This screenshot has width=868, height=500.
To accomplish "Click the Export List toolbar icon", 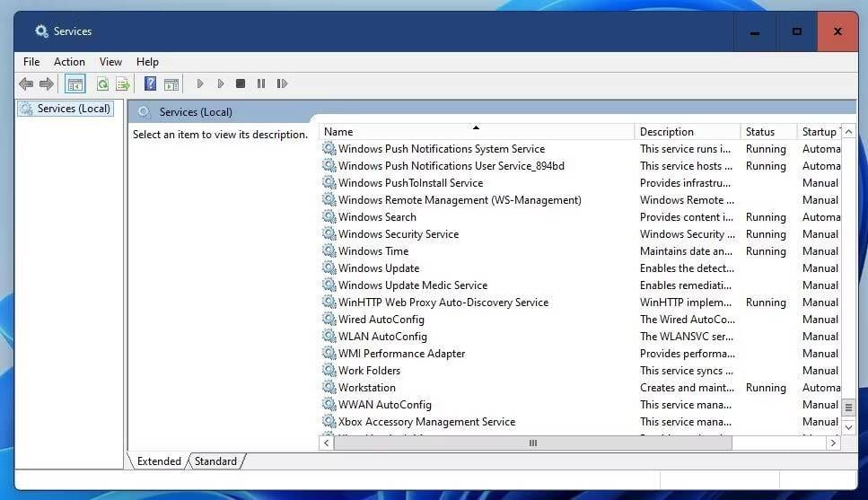I will 123,83.
